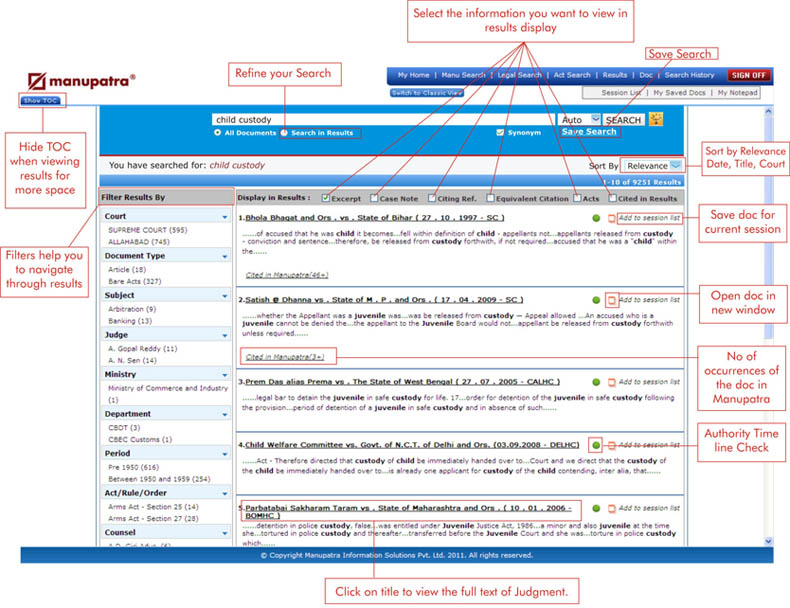Click Cited in Manupatra(3+) link

(285, 357)
